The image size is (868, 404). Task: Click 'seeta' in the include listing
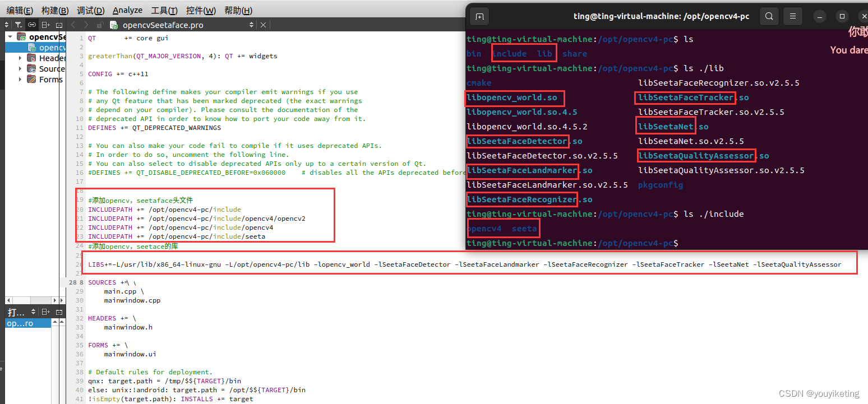(x=524, y=229)
